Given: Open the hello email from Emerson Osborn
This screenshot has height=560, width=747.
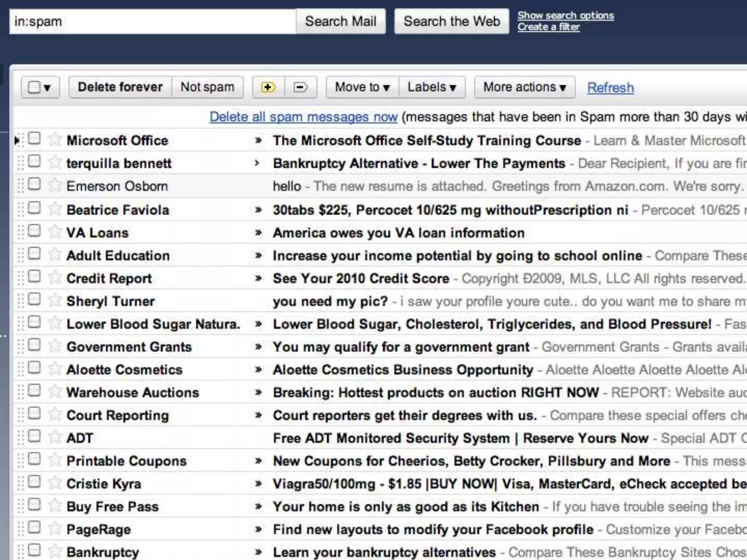Looking at the screenshot, I should coord(287,186).
